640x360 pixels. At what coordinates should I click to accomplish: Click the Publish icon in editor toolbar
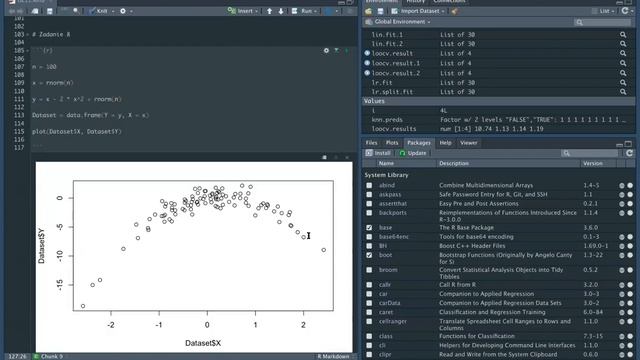(x=329, y=11)
